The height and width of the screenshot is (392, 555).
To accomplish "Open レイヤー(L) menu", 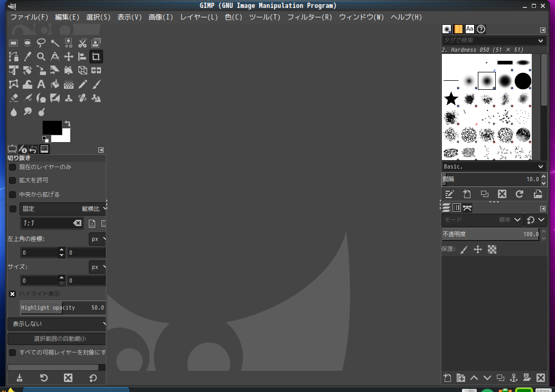I will tap(199, 17).
